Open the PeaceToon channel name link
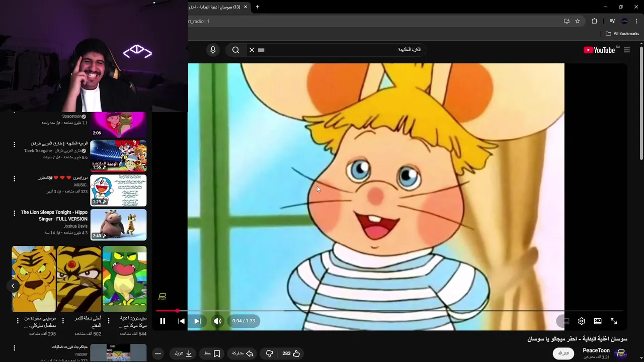 (596, 350)
